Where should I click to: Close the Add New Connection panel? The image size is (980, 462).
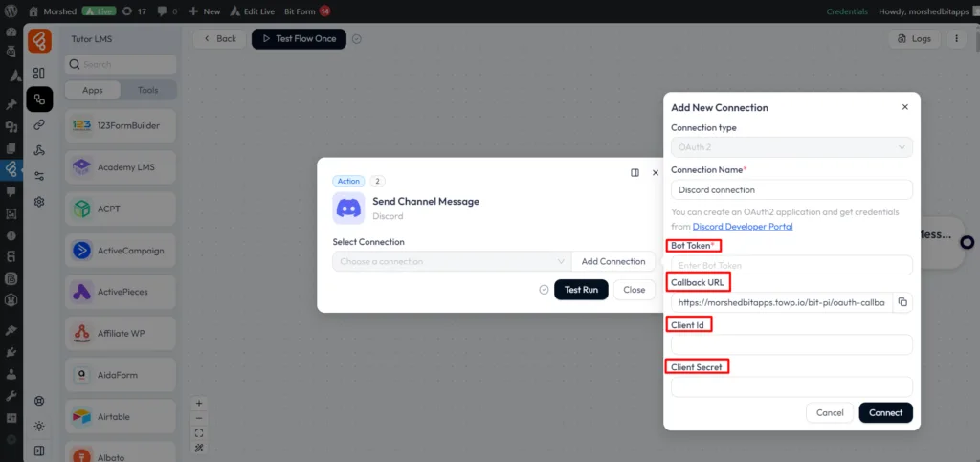(x=905, y=107)
